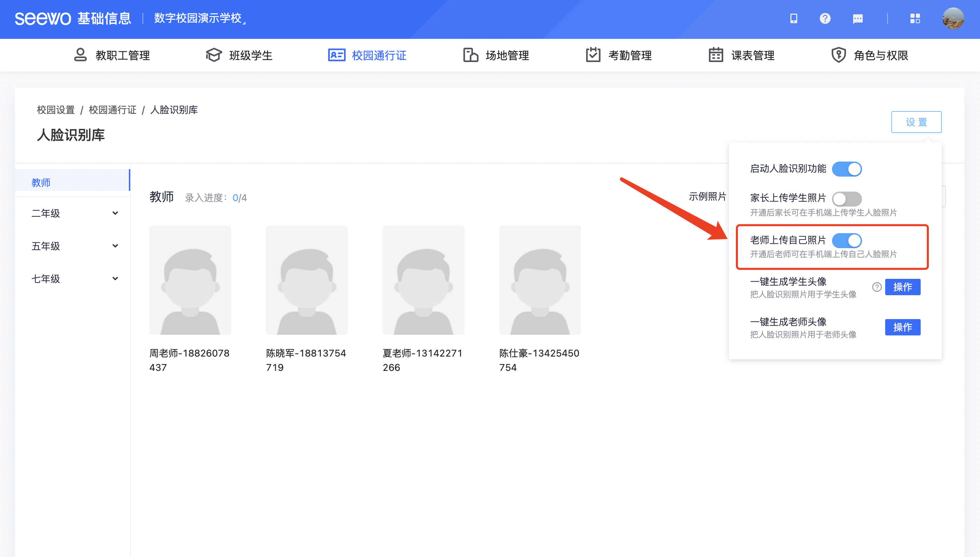
Task: Click the 二年级 label in sidebar
Action: pos(46,213)
